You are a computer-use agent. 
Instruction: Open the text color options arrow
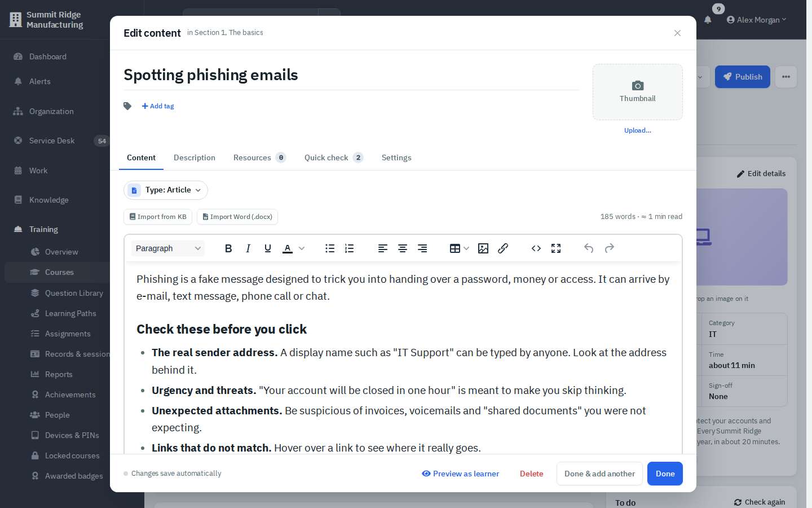[x=302, y=248]
